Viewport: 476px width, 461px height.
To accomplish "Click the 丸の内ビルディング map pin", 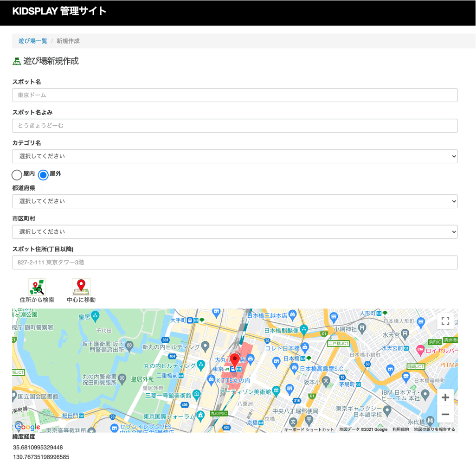I will pos(201,365).
